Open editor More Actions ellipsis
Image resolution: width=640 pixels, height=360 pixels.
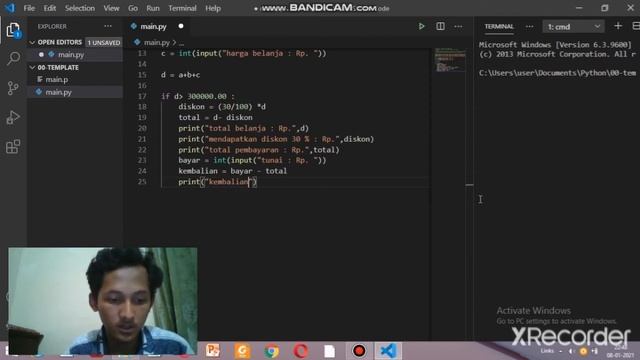coord(458,27)
